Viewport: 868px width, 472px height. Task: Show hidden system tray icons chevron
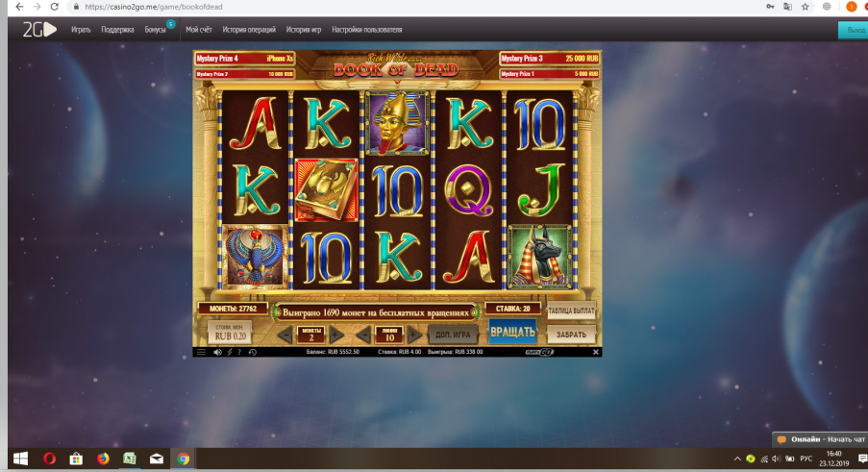(x=737, y=459)
